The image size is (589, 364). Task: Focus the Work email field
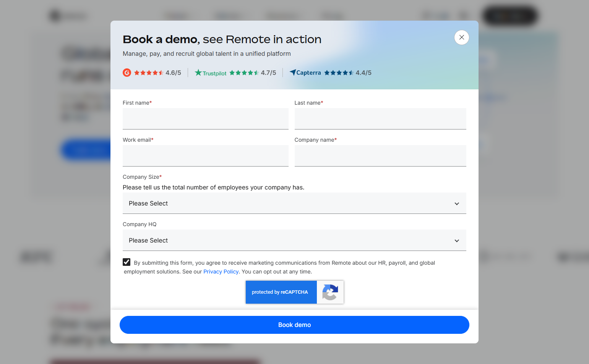(206, 156)
